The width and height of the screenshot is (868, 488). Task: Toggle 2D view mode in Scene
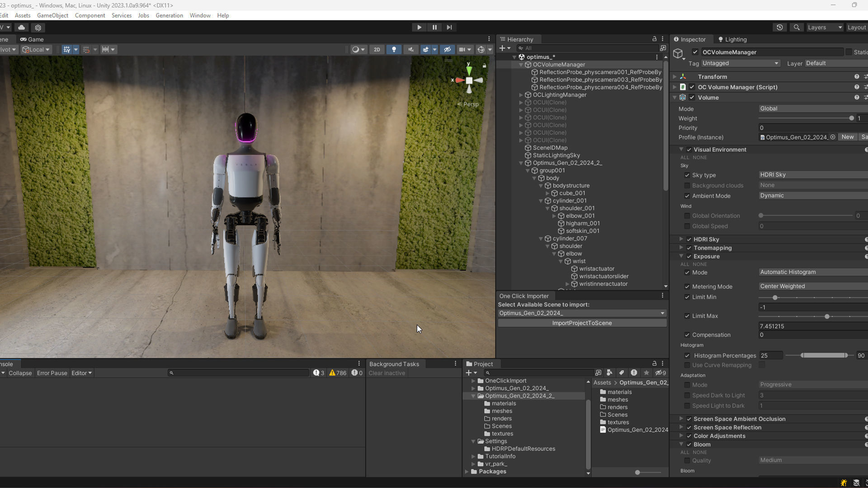tap(377, 50)
